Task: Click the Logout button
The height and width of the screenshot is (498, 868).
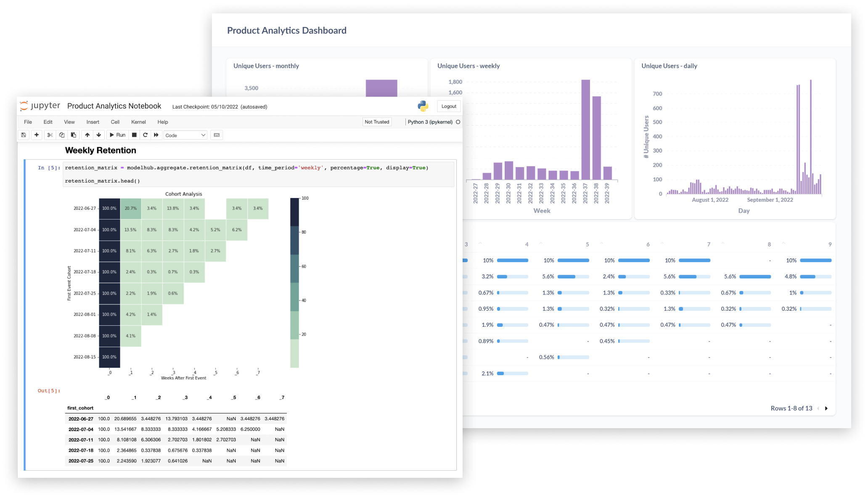Action: pos(449,106)
